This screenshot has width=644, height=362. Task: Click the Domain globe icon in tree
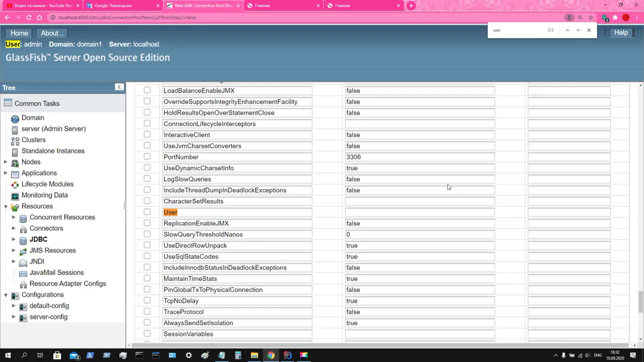15,119
